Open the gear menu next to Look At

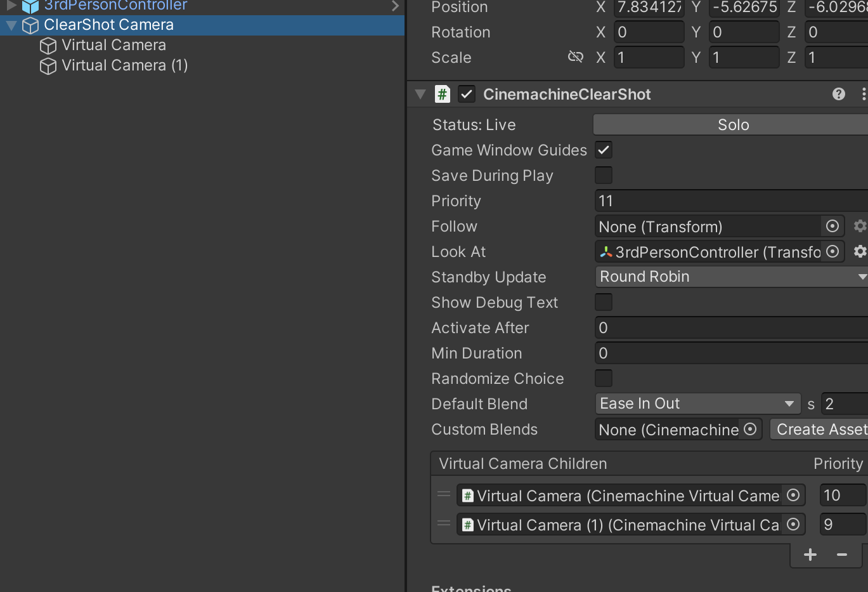pyautogui.click(x=860, y=251)
